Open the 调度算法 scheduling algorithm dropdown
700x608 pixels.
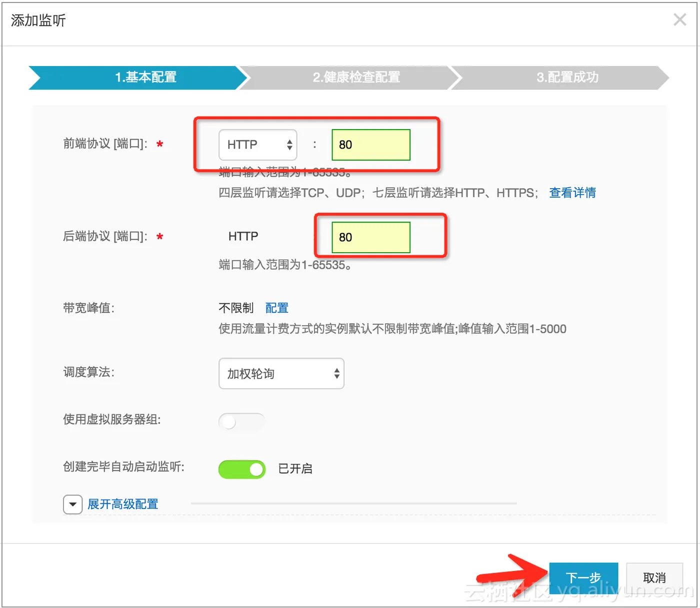[281, 373]
